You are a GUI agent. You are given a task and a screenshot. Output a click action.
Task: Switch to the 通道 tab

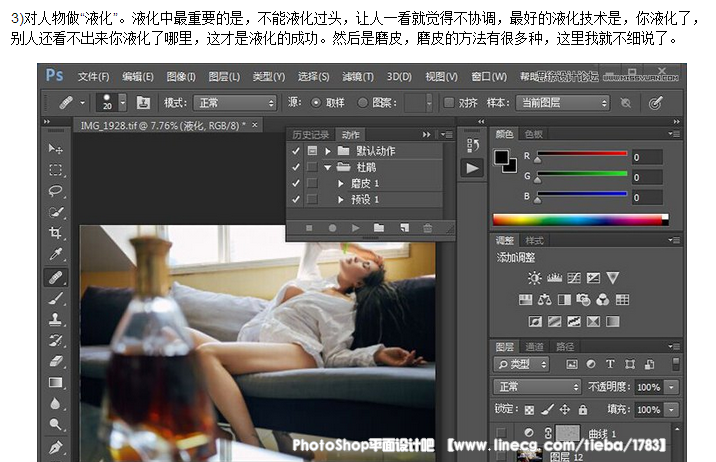click(534, 346)
